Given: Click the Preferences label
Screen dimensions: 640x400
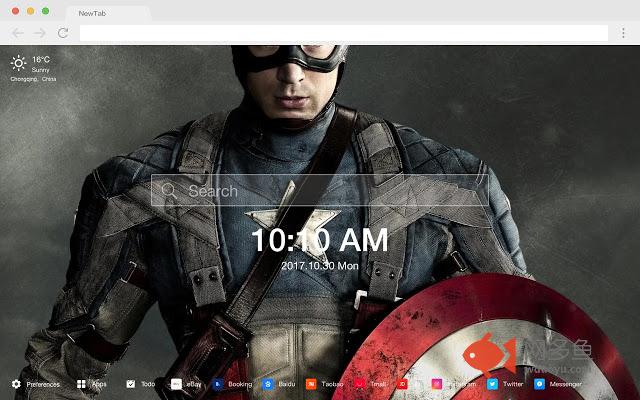Looking at the screenshot, I should coord(43,384).
